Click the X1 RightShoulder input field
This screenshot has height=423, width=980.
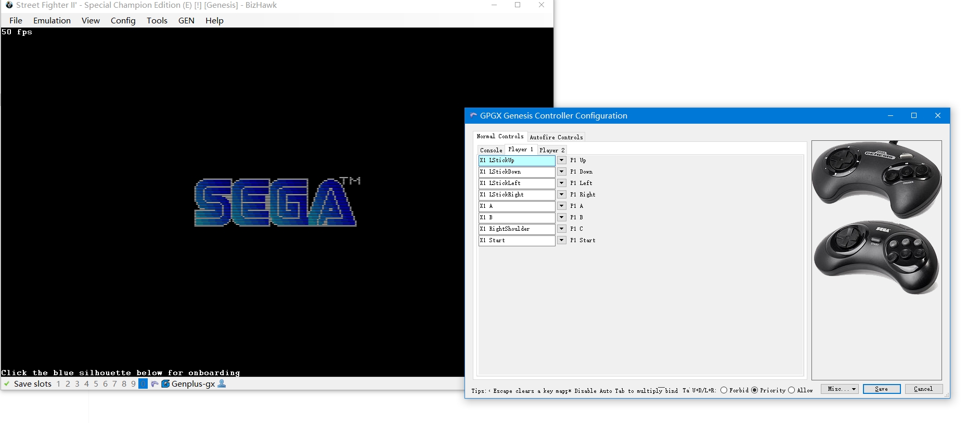pyautogui.click(x=517, y=229)
